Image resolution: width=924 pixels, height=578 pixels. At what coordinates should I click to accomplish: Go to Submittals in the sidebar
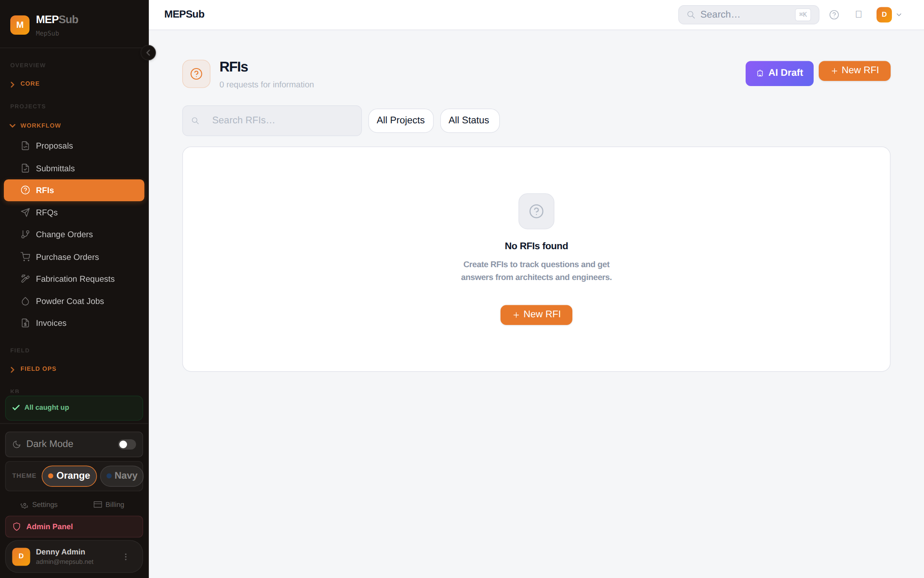click(x=55, y=169)
